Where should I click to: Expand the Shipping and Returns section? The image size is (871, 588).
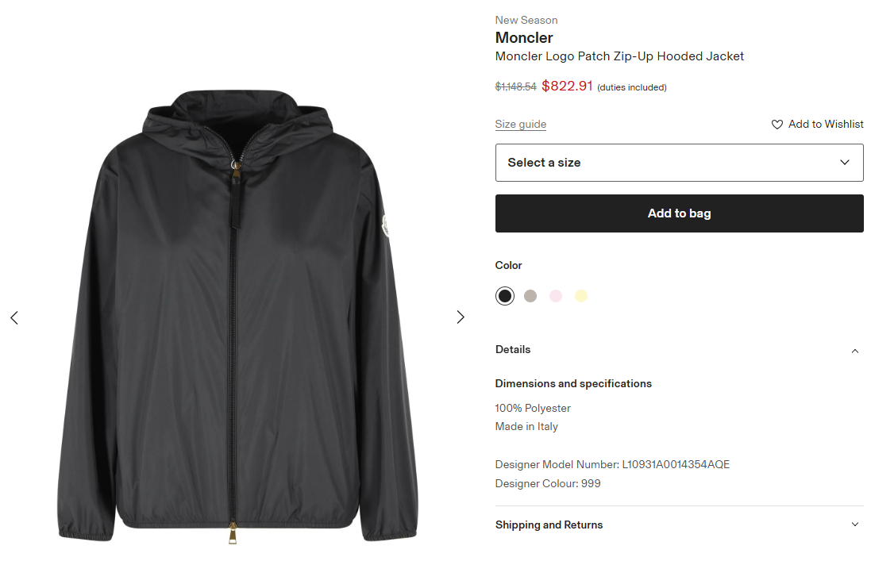(x=854, y=525)
